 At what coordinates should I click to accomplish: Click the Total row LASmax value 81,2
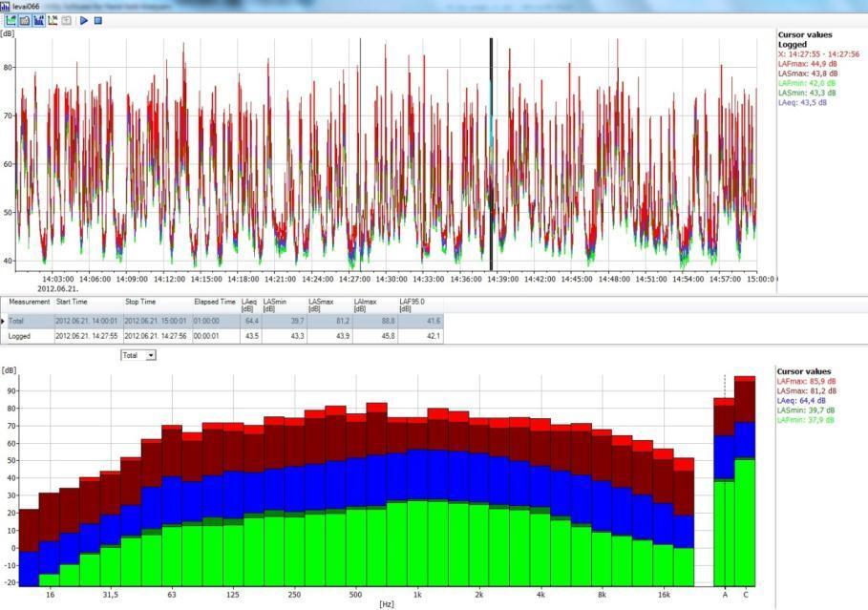point(343,321)
